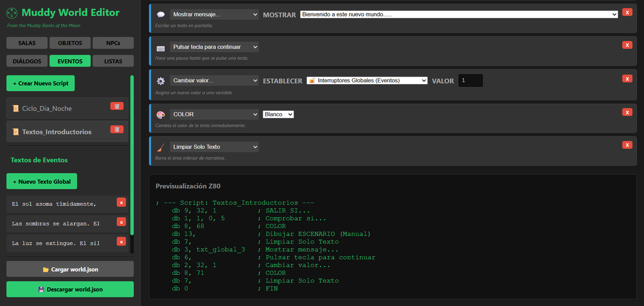
Task: Switch to the SALAS tab
Action: pyautogui.click(x=27, y=43)
